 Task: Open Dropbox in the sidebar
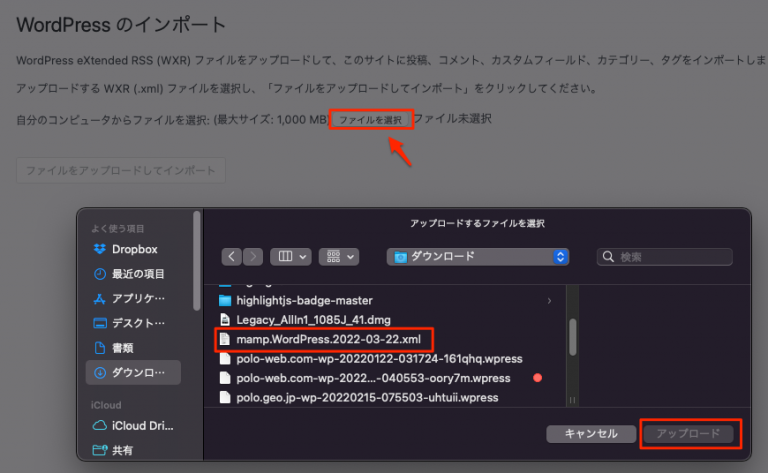pos(133,249)
